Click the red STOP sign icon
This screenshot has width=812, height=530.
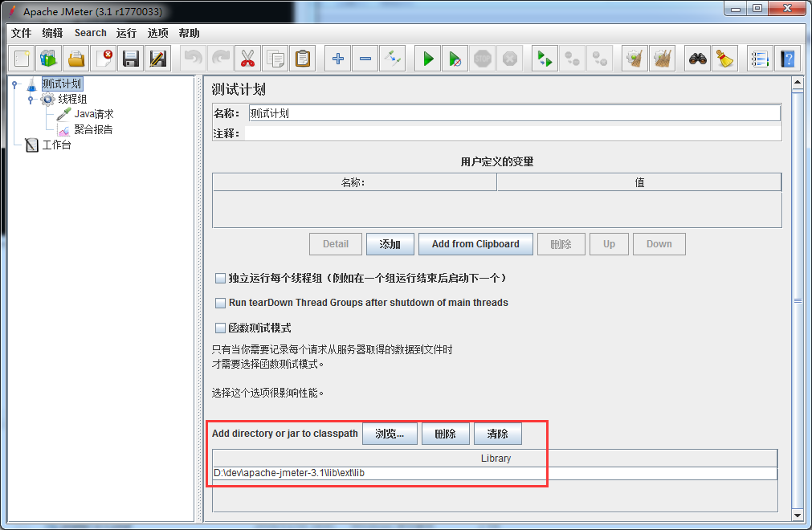(x=483, y=59)
